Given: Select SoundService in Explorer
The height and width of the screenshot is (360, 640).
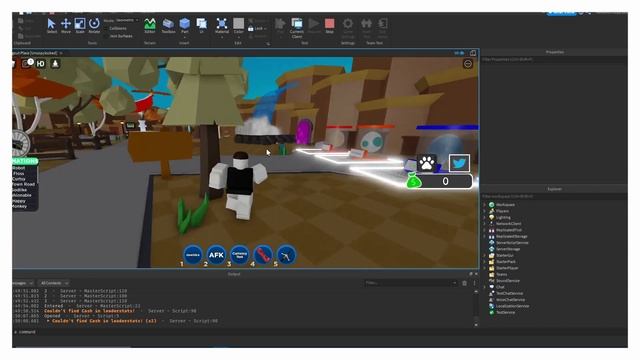Looking at the screenshot, I should pos(504,281).
